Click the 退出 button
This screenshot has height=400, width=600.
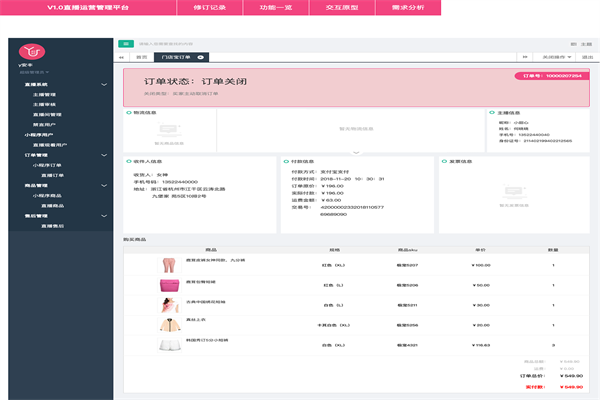[x=587, y=57]
